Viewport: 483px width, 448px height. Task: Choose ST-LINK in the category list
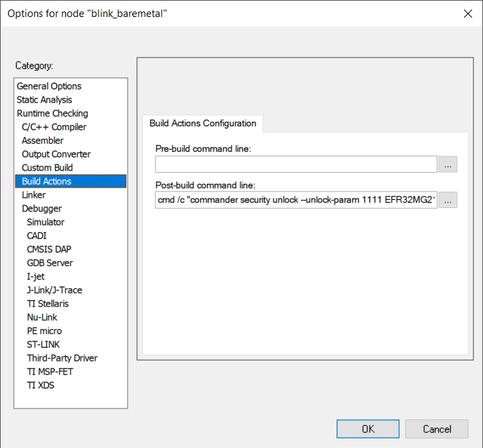[44, 345]
